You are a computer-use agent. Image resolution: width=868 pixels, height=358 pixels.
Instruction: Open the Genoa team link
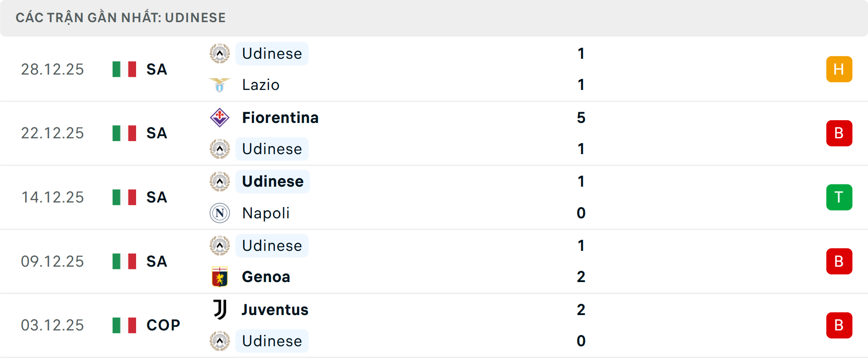pos(266,277)
